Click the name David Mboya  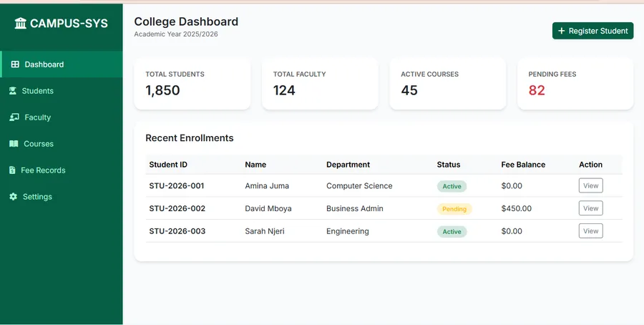pyautogui.click(x=268, y=208)
